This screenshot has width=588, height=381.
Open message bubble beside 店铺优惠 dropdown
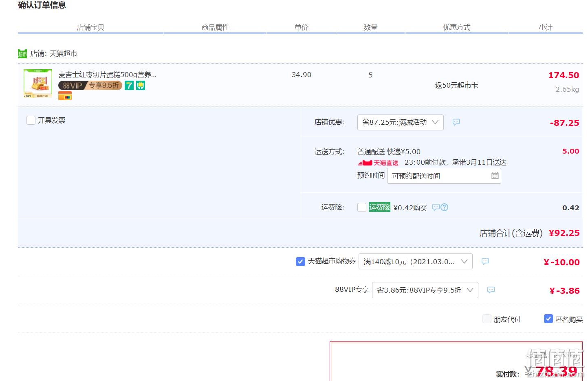[456, 122]
